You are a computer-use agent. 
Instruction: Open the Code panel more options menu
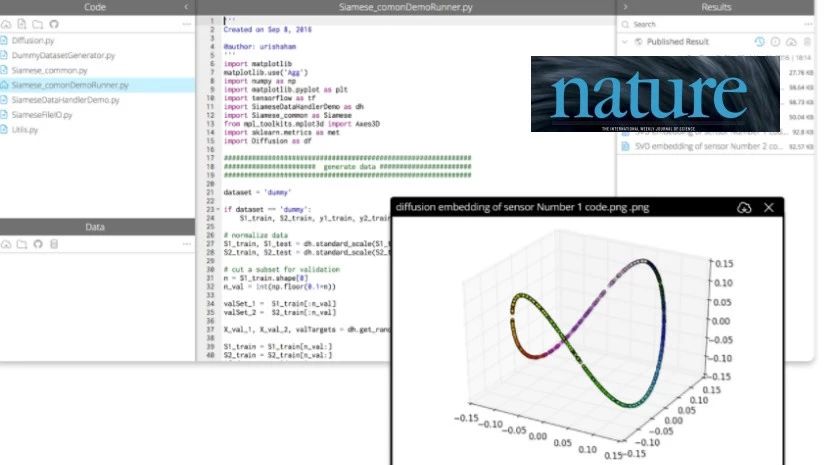coord(186,23)
